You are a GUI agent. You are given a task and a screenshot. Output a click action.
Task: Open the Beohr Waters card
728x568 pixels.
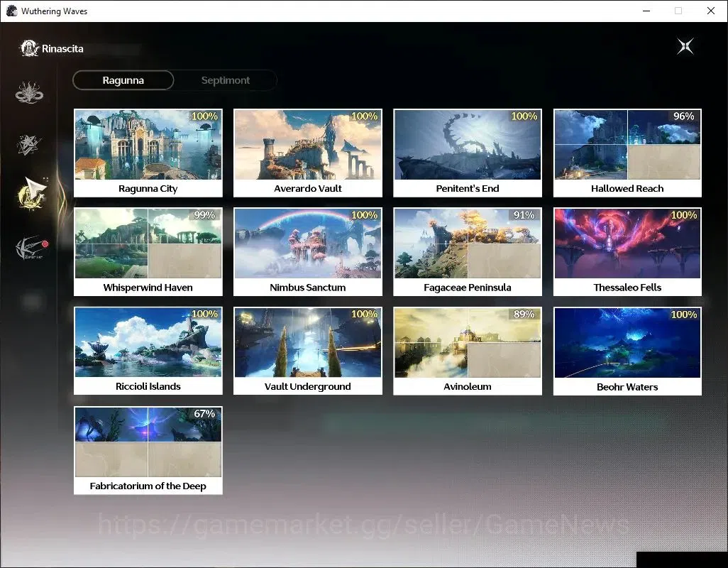[627, 351]
